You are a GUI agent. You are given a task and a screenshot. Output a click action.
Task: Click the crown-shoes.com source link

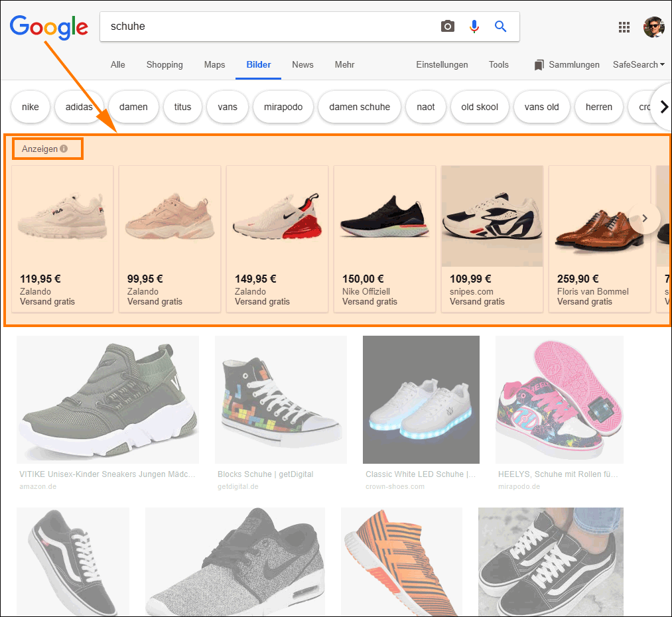(x=395, y=487)
